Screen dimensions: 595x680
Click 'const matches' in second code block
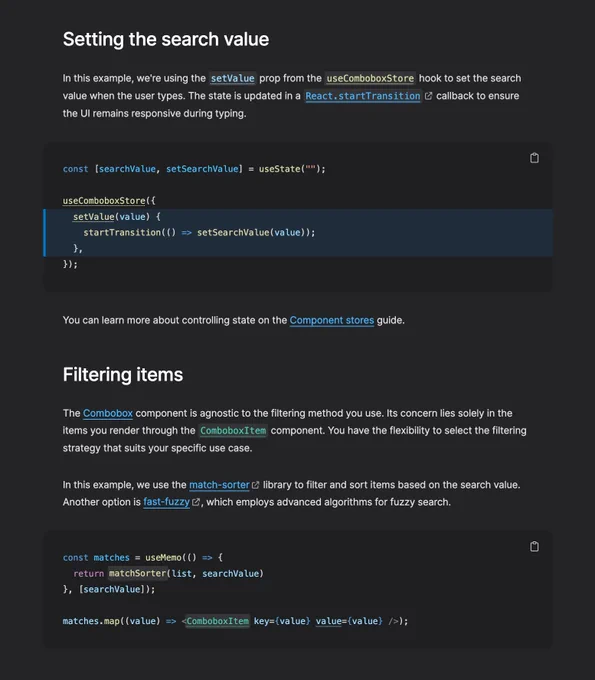96,558
